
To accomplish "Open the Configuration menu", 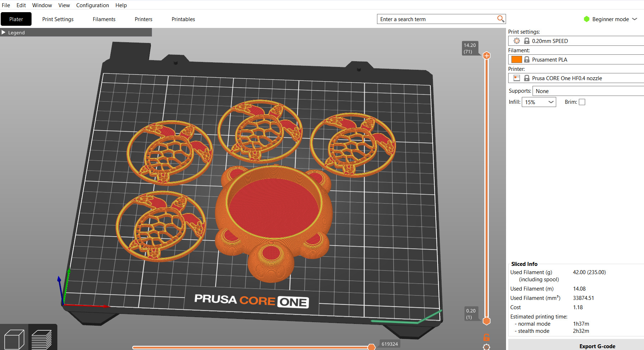I will [x=92, y=5].
